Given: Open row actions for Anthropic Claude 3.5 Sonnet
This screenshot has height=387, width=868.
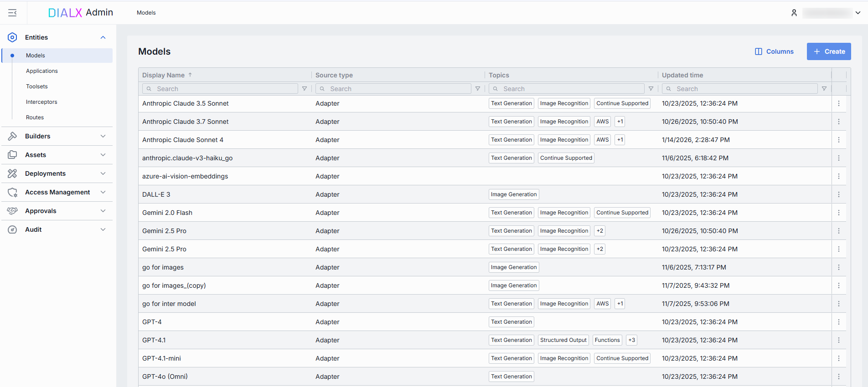Looking at the screenshot, I should coord(838,103).
